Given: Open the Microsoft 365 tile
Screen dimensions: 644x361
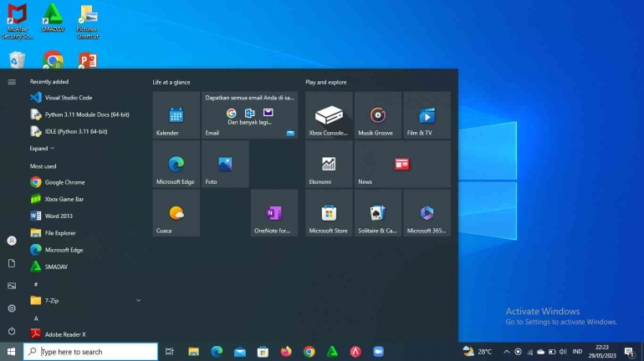Looking at the screenshot, I should click(x=427, y=213).
